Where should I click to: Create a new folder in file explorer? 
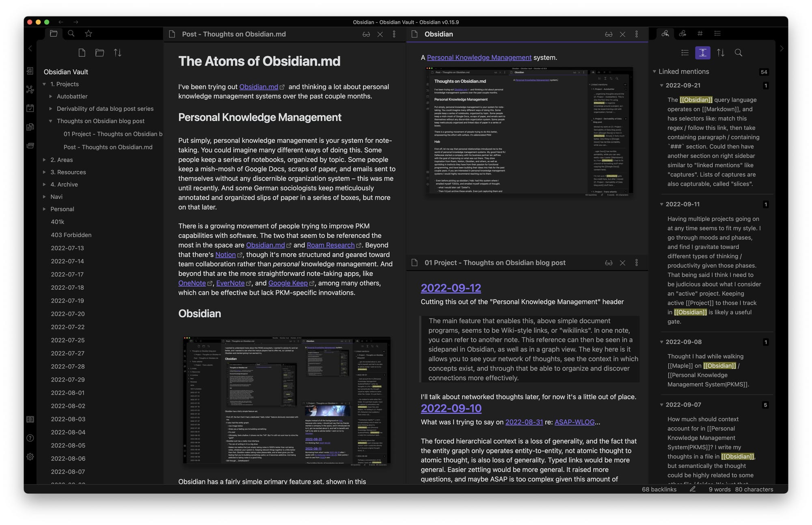[x=99, y=53]
